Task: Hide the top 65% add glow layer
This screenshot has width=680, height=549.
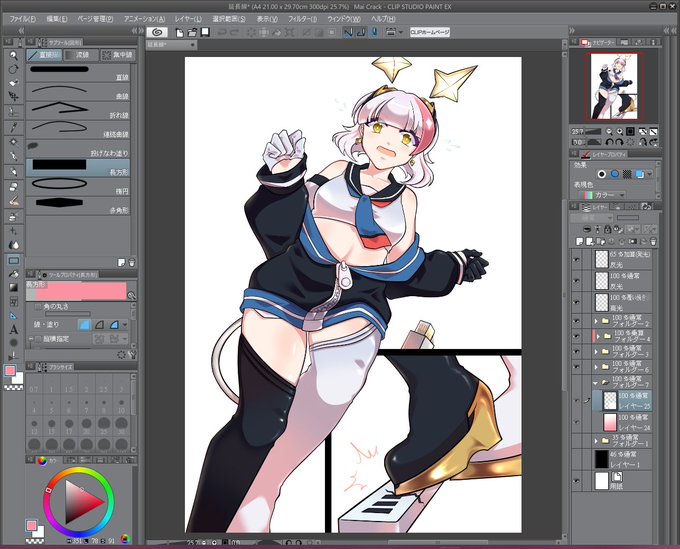Action: coord(576,259)
